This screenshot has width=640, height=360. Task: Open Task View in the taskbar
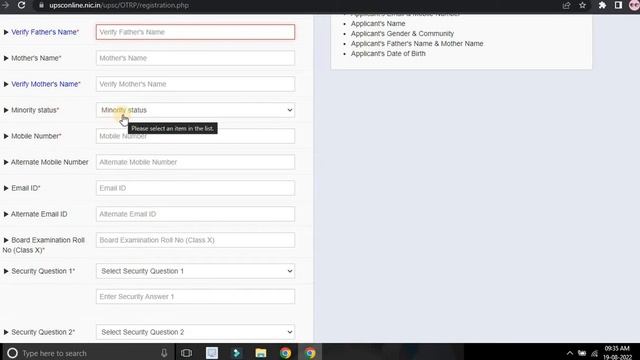point(186,353)
